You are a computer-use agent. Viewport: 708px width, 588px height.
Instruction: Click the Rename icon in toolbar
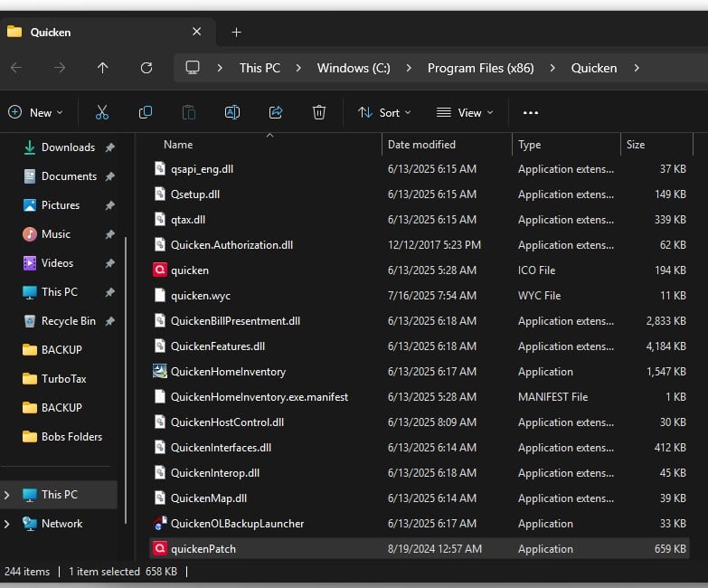232,112
